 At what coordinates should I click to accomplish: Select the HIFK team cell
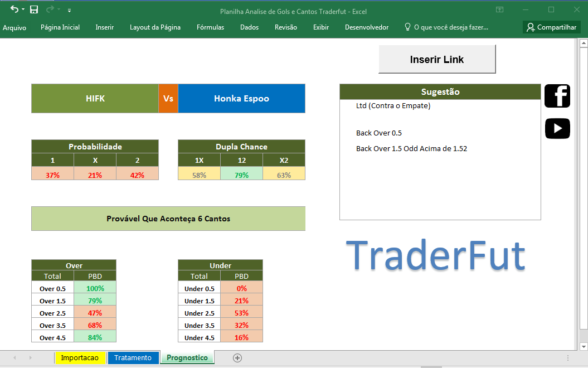pyautogui.click(x=95, y=98)
